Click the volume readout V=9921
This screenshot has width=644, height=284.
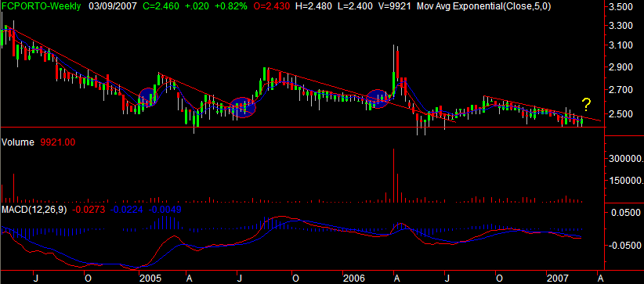(x=395, y=6)
